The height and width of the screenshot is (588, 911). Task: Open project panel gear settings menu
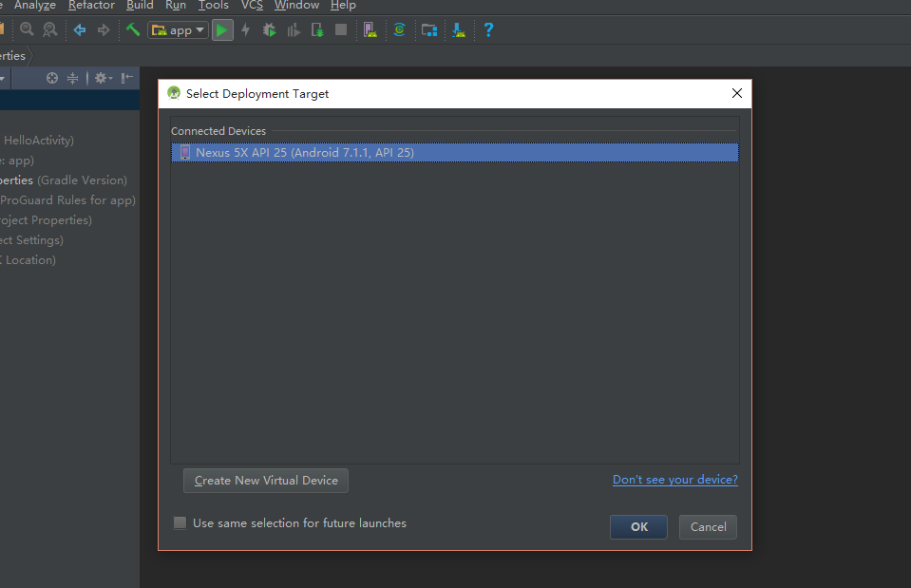(104, 78)
